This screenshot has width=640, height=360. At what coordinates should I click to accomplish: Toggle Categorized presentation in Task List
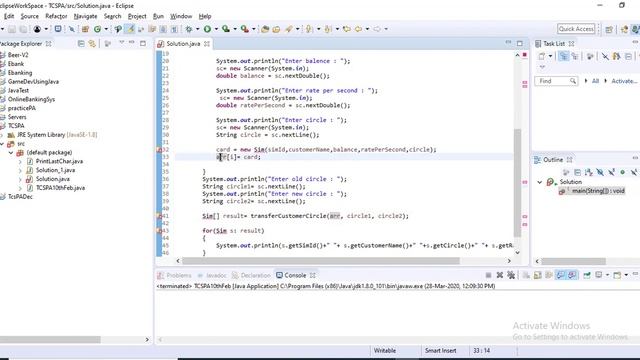(564, 56)
